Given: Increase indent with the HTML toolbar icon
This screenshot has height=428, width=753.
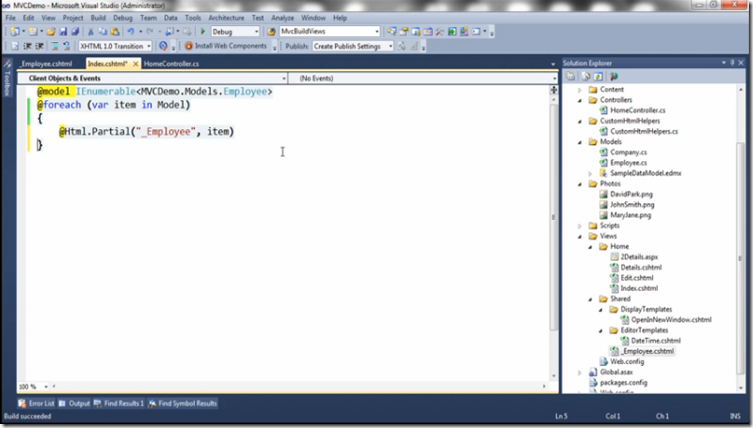Looking at the screenshot, I should pyautogui.click(x=39, y=46).
